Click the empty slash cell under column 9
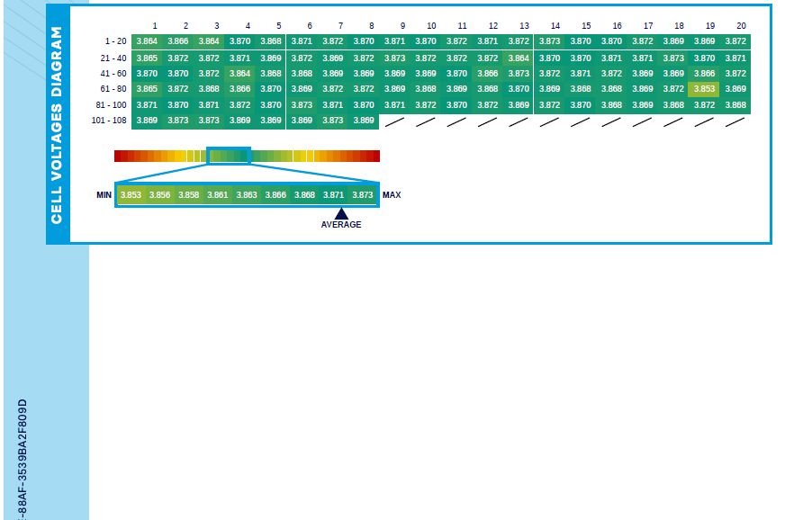812x520 pixels. point(394,121)
